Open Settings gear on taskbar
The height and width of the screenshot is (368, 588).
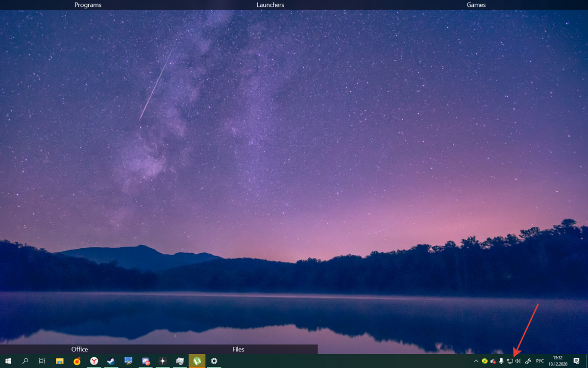coord(214,361)
